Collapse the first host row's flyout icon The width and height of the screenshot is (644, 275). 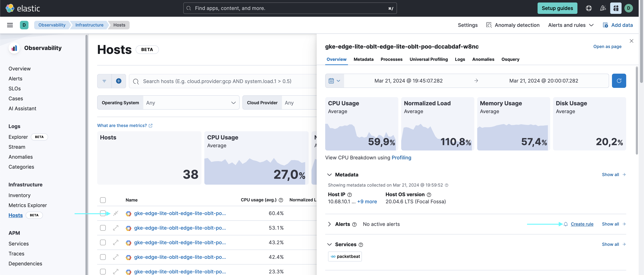116,213
